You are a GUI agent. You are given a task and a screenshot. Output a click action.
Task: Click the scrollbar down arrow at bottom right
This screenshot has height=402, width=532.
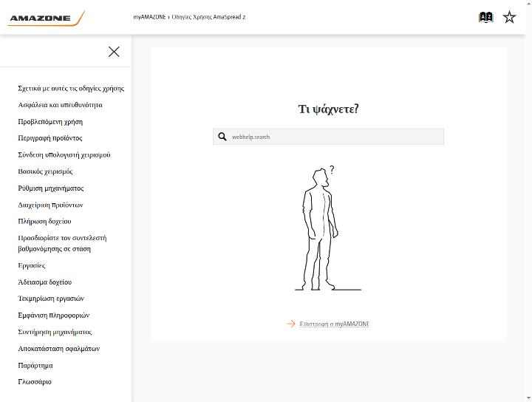tap(528, 398)
